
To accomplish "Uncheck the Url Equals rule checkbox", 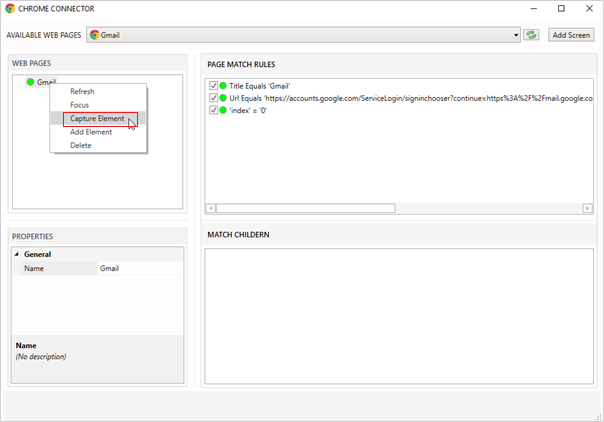I will coord(213,98).
